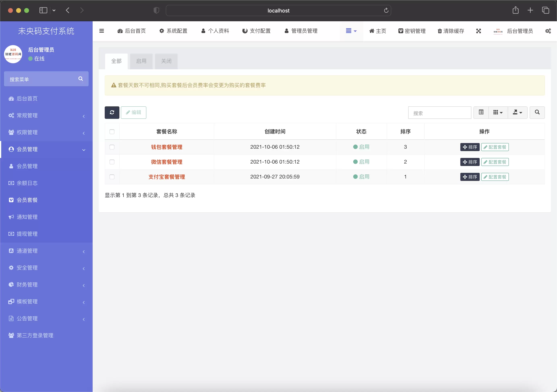The height and width of the screenshot is (392, 557).
Task: Toggle the 启用 status of 支付宝套餐管理
Action: tap(361, 177)
